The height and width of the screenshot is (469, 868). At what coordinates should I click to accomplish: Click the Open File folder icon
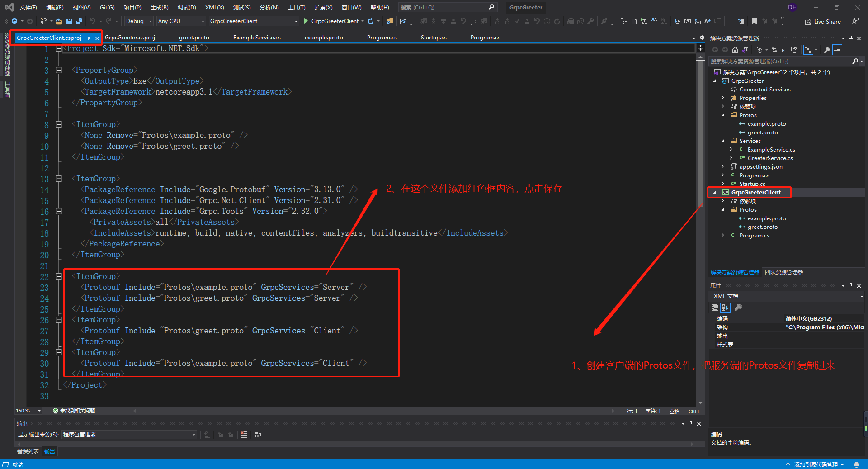point(59,21)
